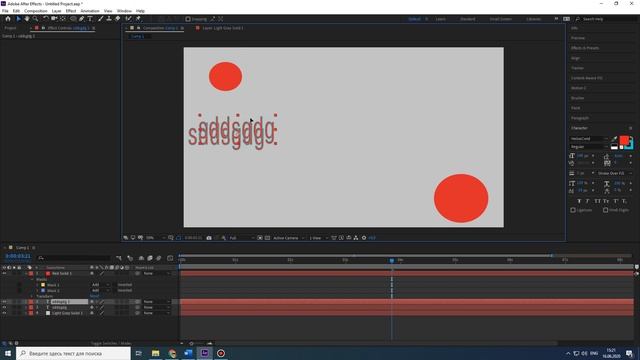The height and width of the screenshot is (360, 640).
Task: Hide text layer 3 eye icon
Action: point(4,307)
